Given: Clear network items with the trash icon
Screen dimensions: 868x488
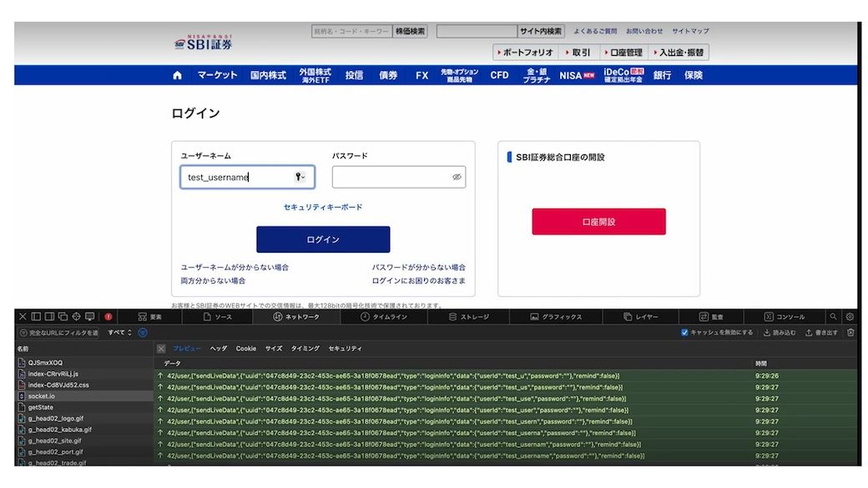Looking at the screenshot, I should tap(850, 333).
